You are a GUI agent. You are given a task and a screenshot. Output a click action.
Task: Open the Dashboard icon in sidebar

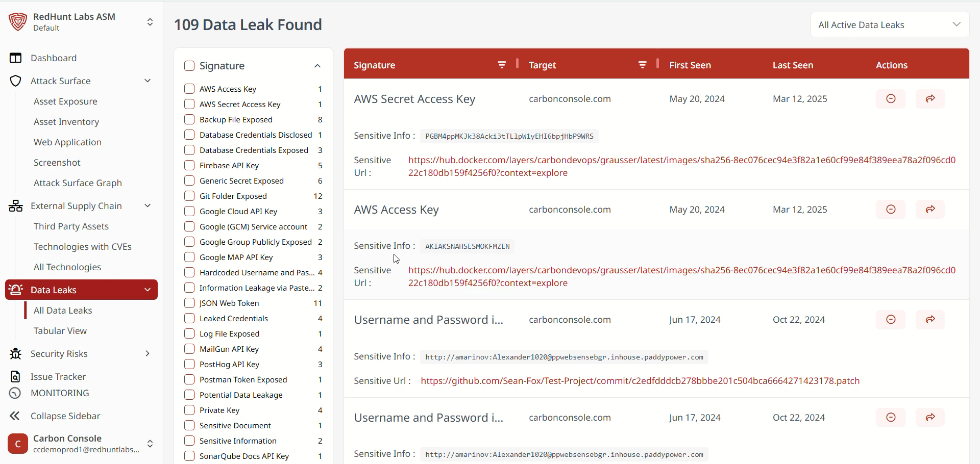point(16,58)
